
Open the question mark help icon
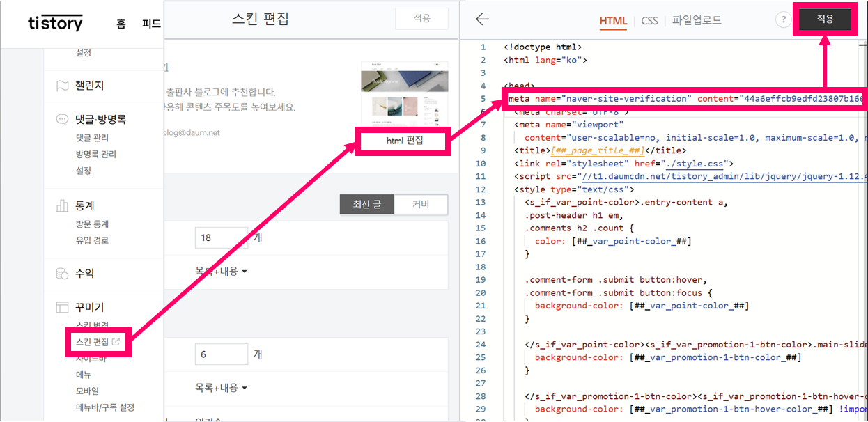782,19
